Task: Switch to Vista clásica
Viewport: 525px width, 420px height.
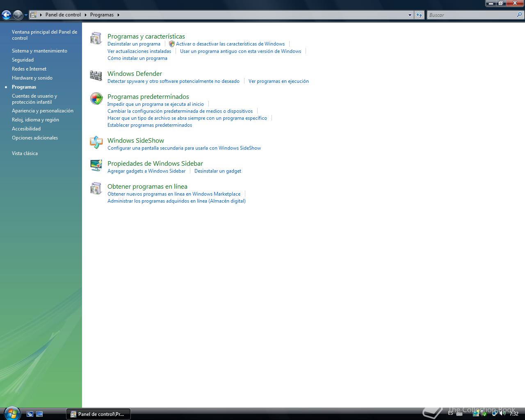Action: click(25, 153)
